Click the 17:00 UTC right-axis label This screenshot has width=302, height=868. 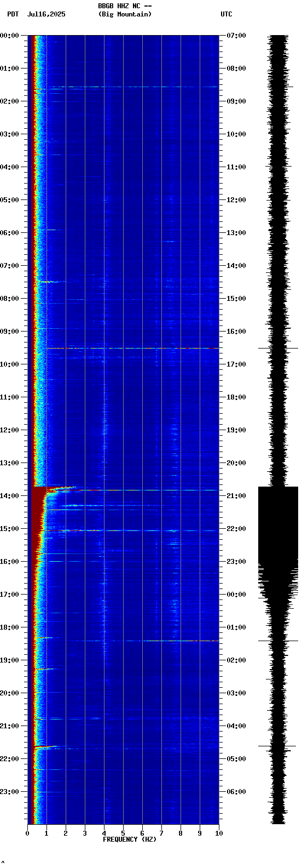[x=236, y=364]
